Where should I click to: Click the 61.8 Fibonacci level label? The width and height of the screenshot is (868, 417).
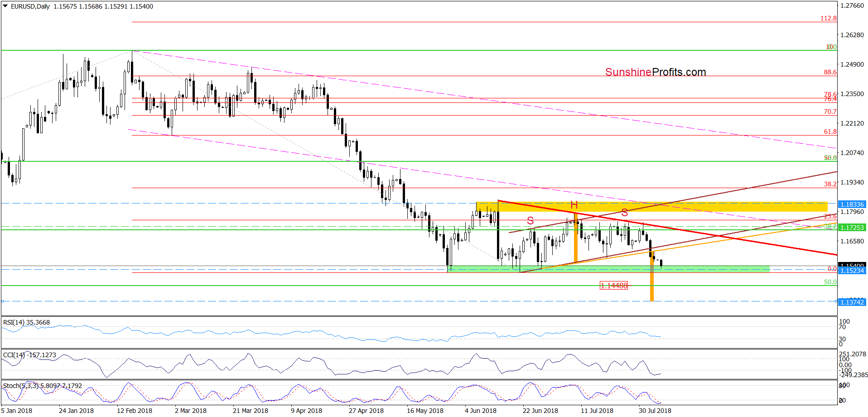tap(830, 131)
